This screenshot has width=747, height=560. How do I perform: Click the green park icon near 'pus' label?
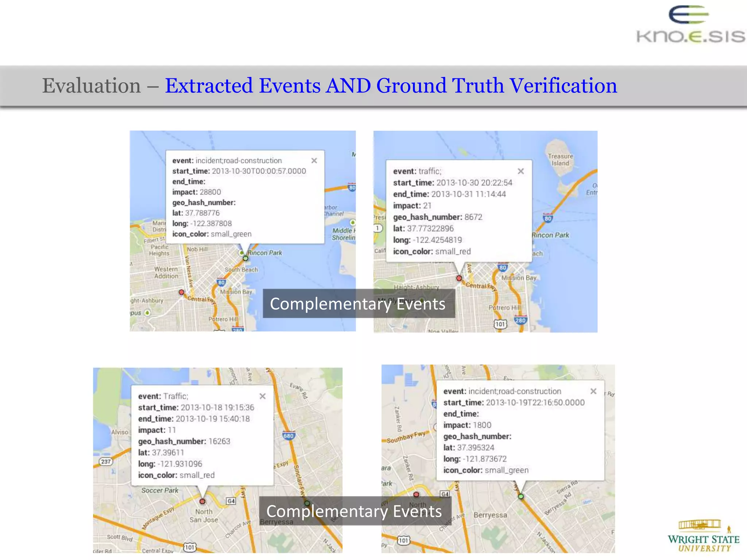(147, 313)
